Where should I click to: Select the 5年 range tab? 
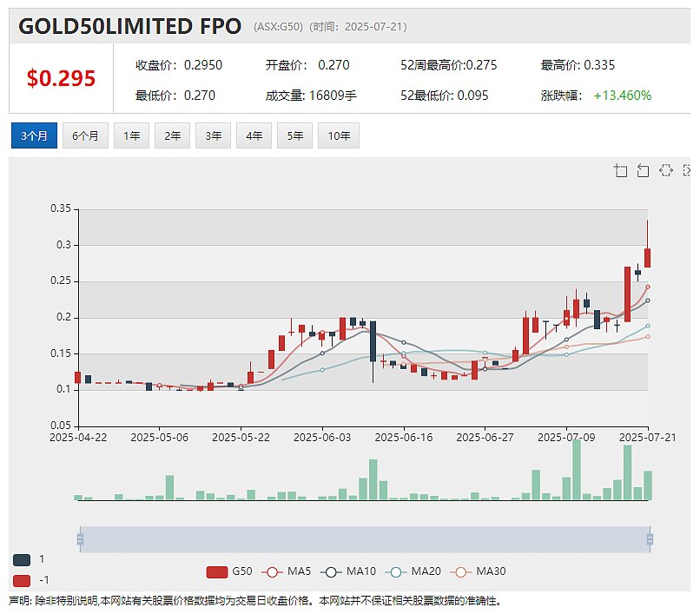click(x=294, y=135)
